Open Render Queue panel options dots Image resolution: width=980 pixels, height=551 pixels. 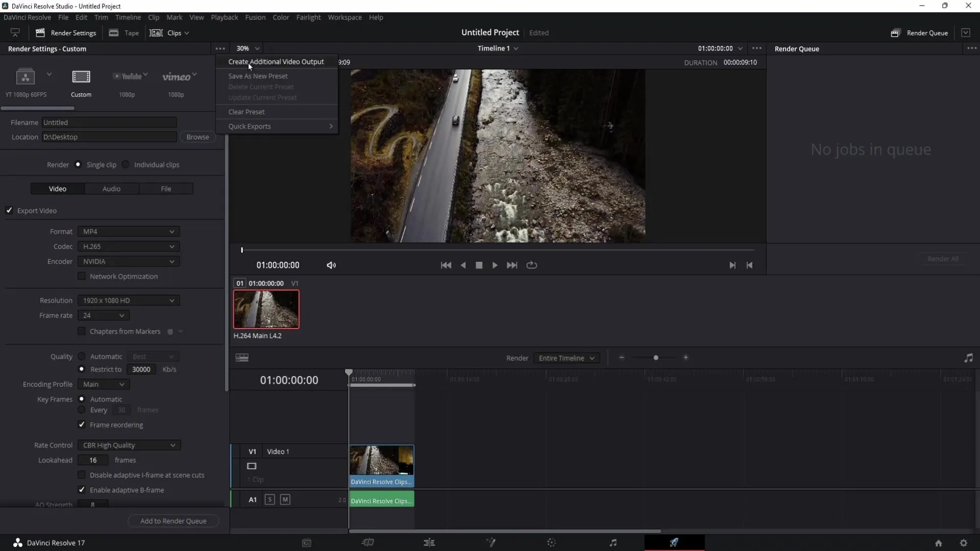point(972,48)
